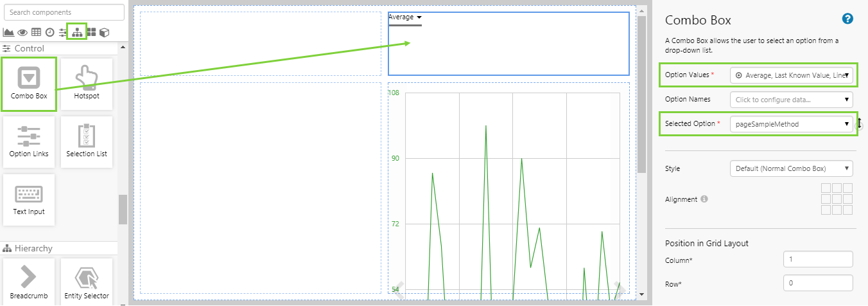The height and width of the screenshot is (306, 868).
Task: Select top-left alignment grid cell
Action: (x=826, y=188)
